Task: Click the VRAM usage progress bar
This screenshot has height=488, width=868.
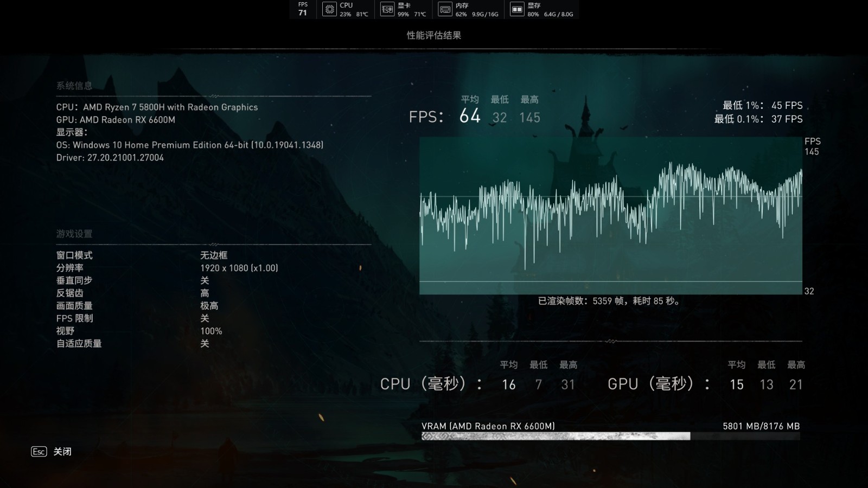Action: click(x=611, y=436)
